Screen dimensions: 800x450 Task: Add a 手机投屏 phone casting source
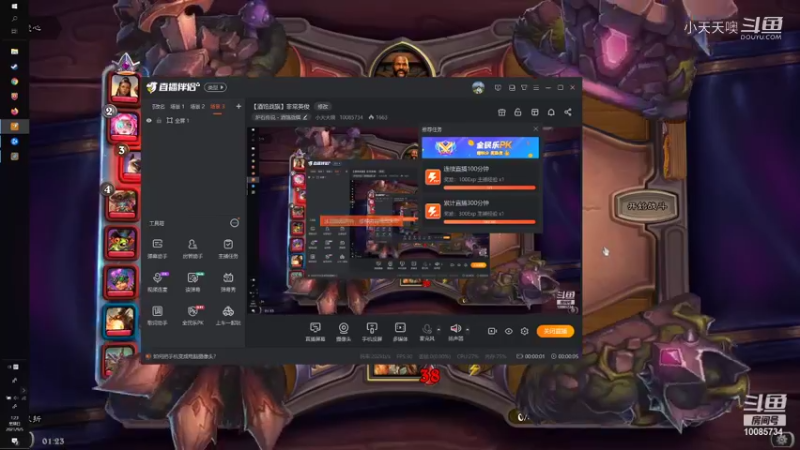point(372,332)
